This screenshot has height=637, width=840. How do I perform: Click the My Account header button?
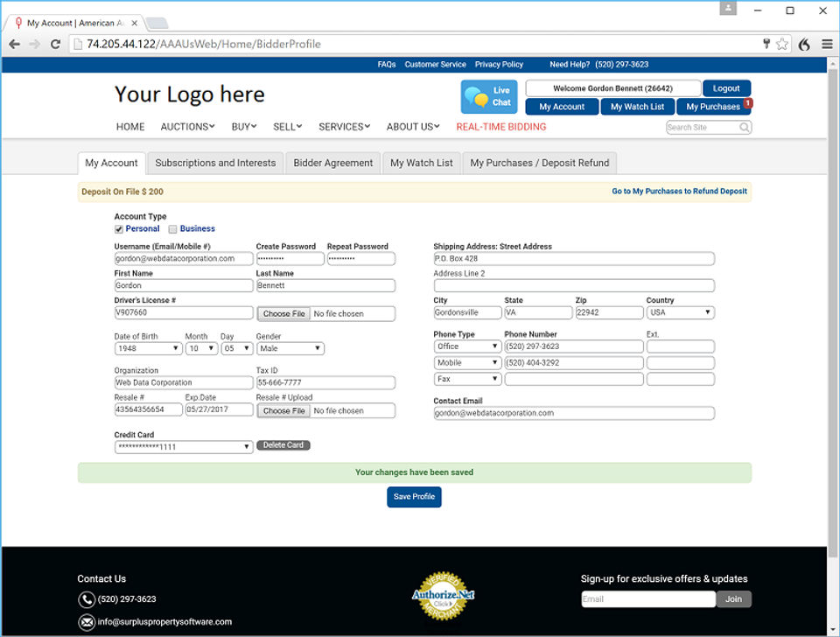click(x=562, y=107)
